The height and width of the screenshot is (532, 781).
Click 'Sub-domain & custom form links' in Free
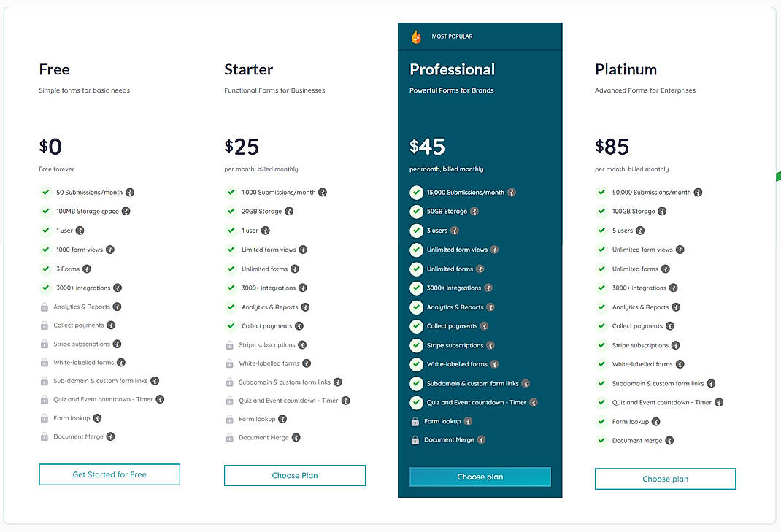tap(101, 381)
